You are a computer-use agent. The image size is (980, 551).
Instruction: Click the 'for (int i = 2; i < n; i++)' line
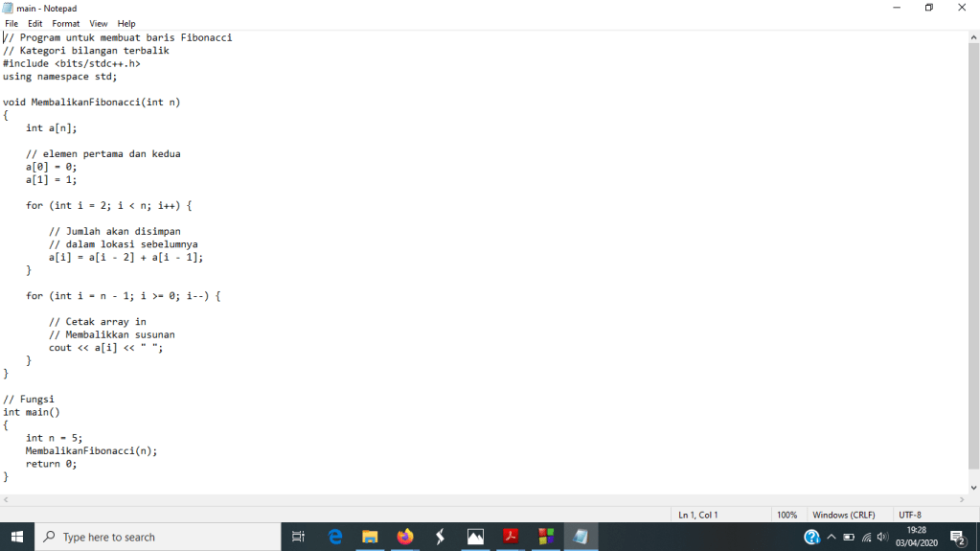point(109,206)
